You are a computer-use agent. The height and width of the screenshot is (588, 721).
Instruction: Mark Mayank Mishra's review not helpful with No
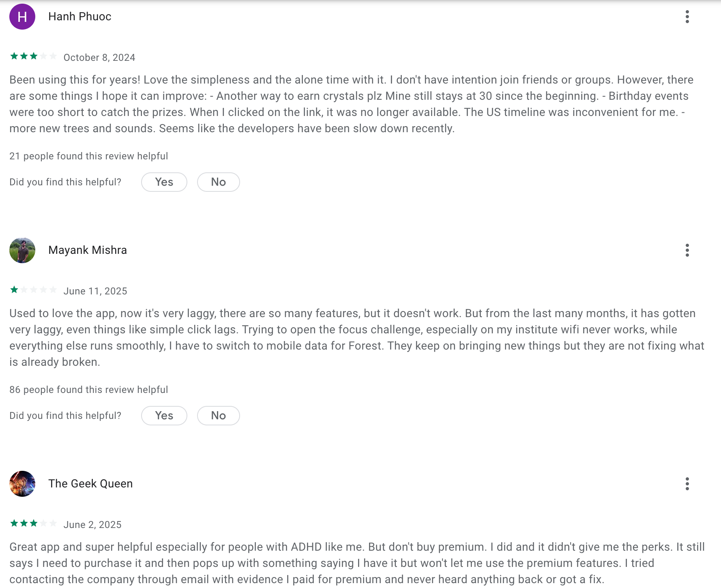[219, 416]
